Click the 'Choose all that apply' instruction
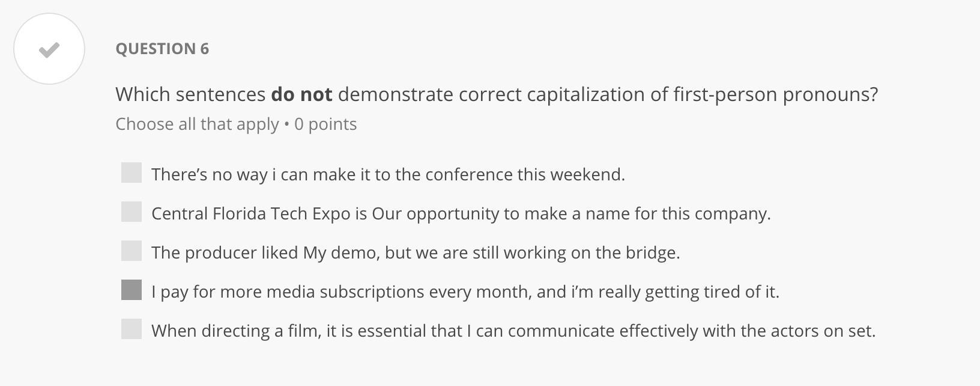 tap(197, 124)
